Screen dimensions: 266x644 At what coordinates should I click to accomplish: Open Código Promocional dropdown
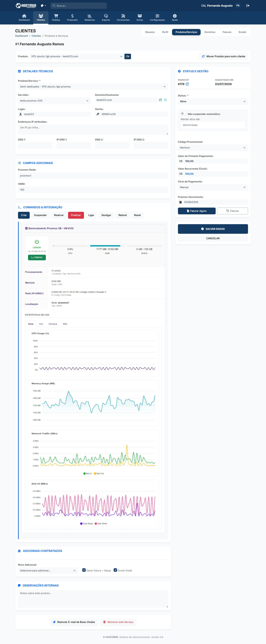(x=213, y=148)
